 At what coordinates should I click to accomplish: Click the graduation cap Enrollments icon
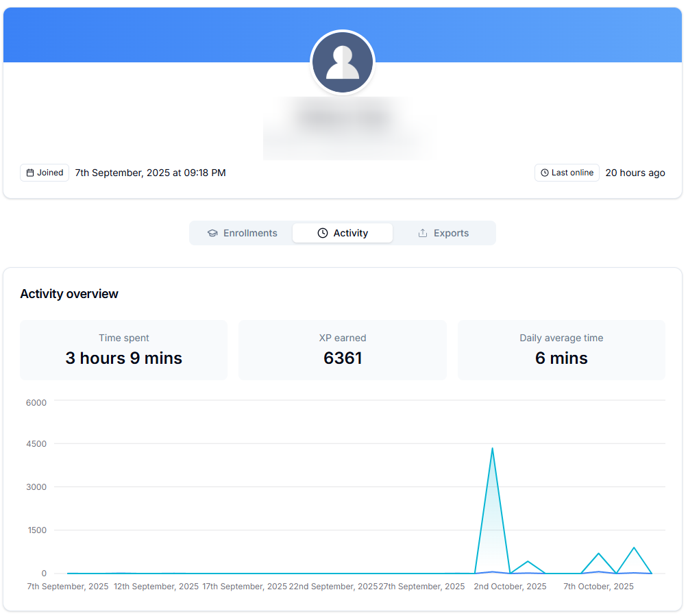(212, 233)
